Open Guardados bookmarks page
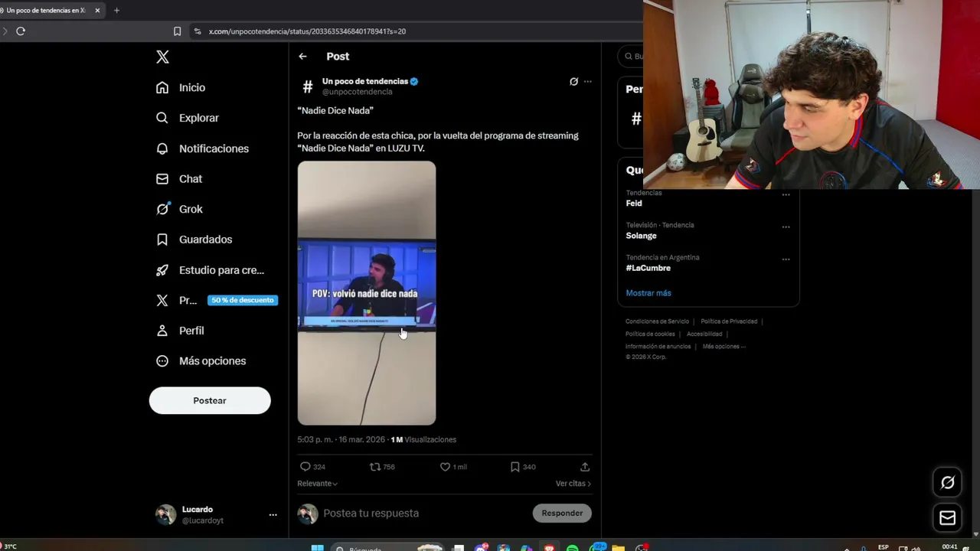The width and height of the screenshot is (980, 551). point(194,240)
